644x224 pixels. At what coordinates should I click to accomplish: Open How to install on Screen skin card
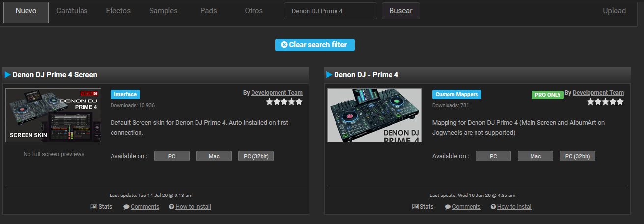pyautogui.click(x=193, y=207)
